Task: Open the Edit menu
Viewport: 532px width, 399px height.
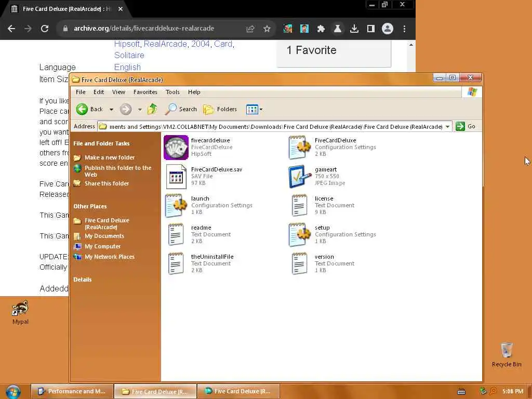Action: coord(99,92)
